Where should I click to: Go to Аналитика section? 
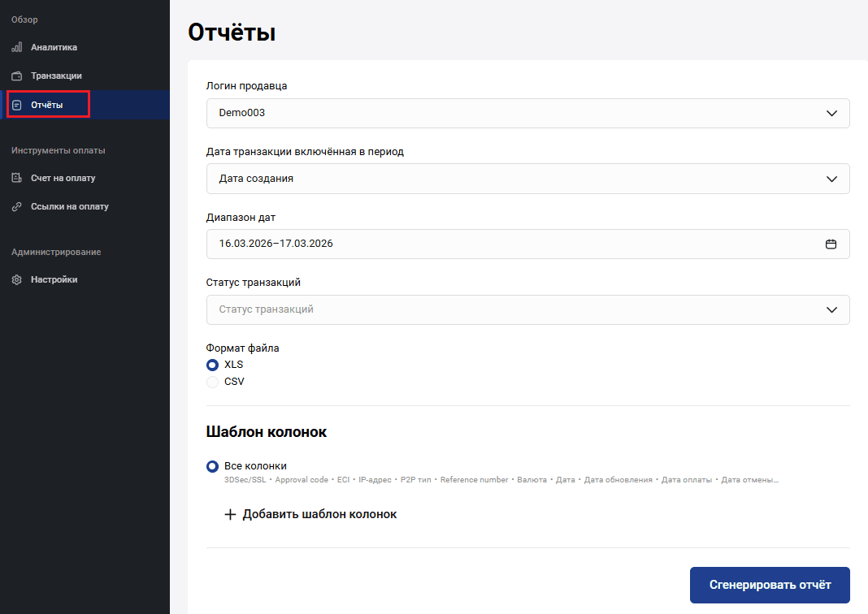tap(54, 47)
